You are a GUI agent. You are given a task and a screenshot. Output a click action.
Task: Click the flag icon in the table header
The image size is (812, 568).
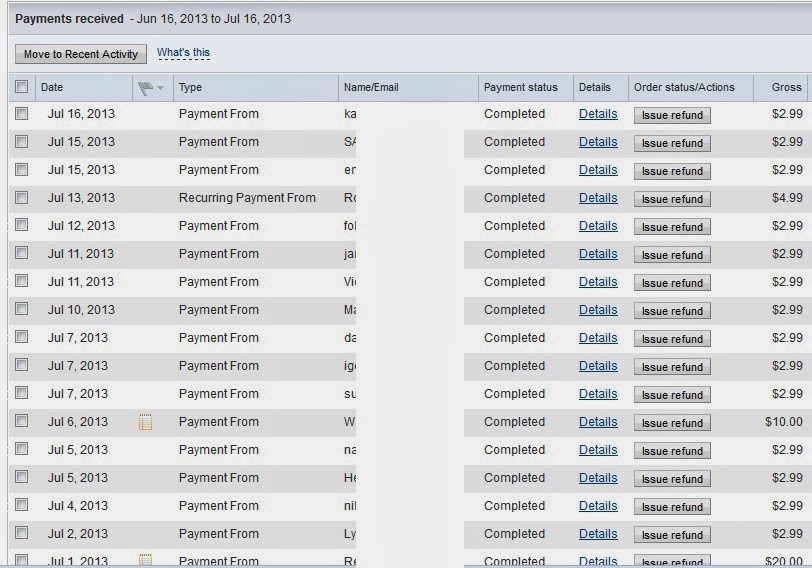(x=145, y=87)
